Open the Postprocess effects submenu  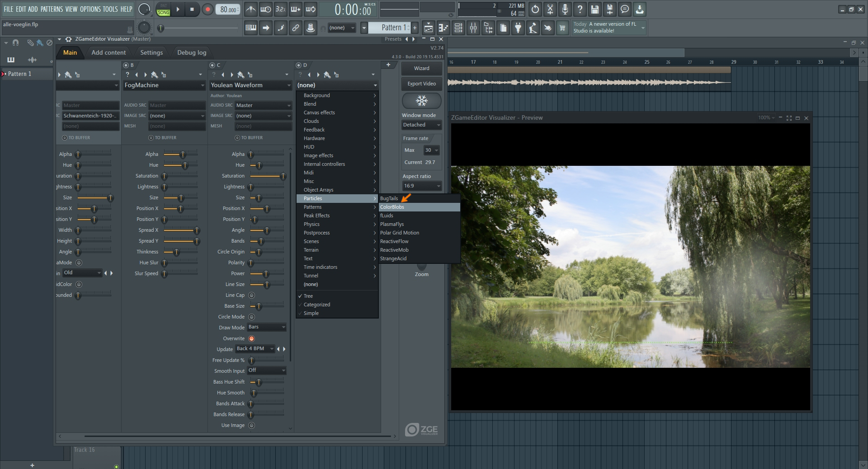click(x=337, y=233)
